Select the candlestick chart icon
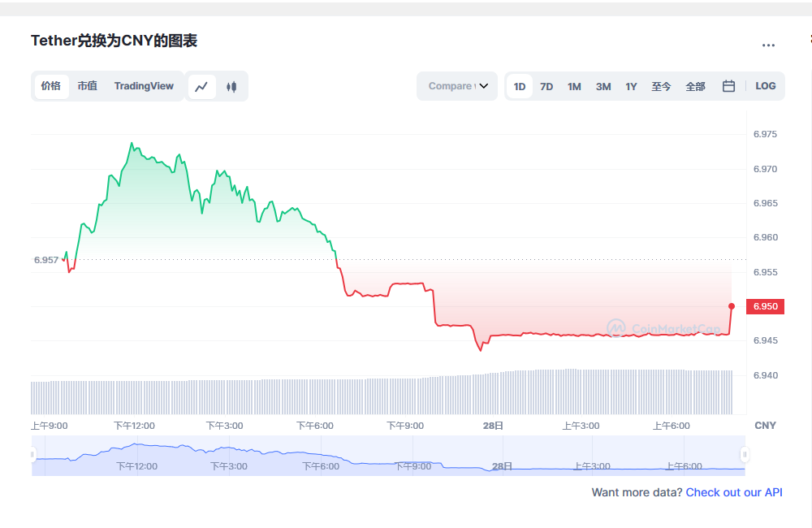Screen dimensions: 812x528 coord(232,85)
